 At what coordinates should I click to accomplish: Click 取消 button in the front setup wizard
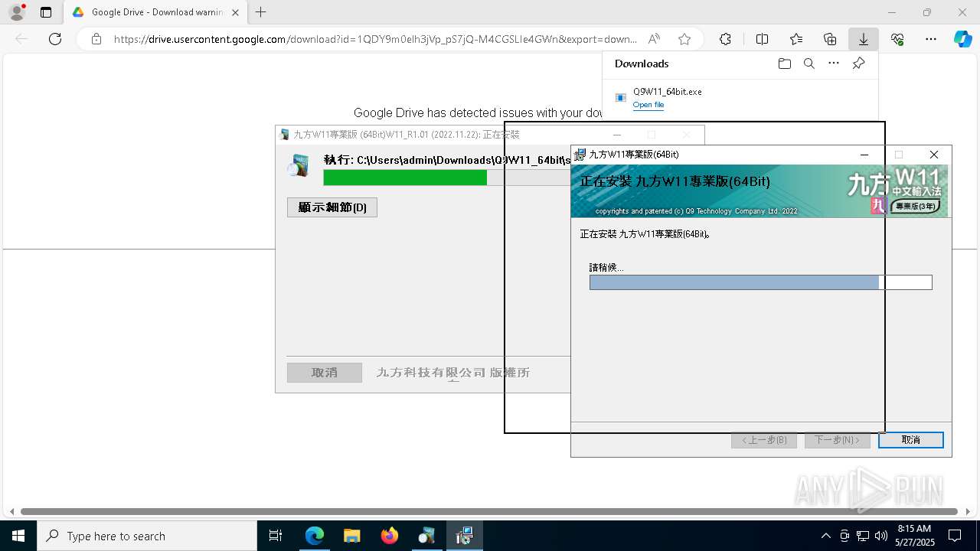click(911, 440)
